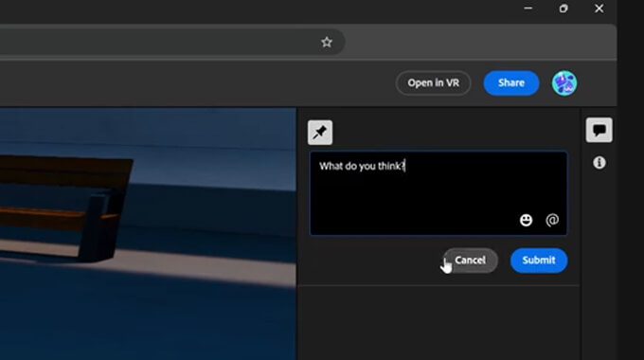Minimize the browser window
Viewport: 644px width, 360px height.
click(x=528, y=9)
